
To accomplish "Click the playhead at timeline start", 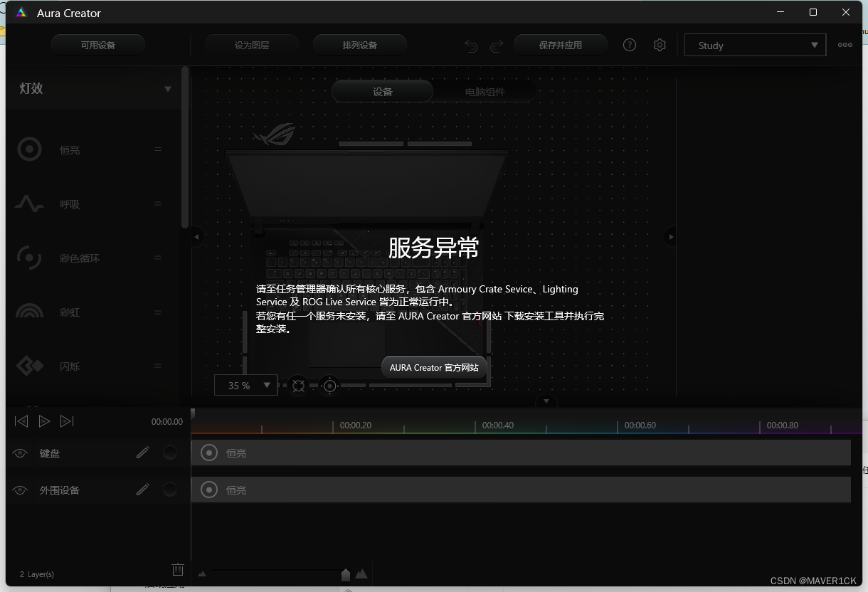I will [x=192, y=414].
